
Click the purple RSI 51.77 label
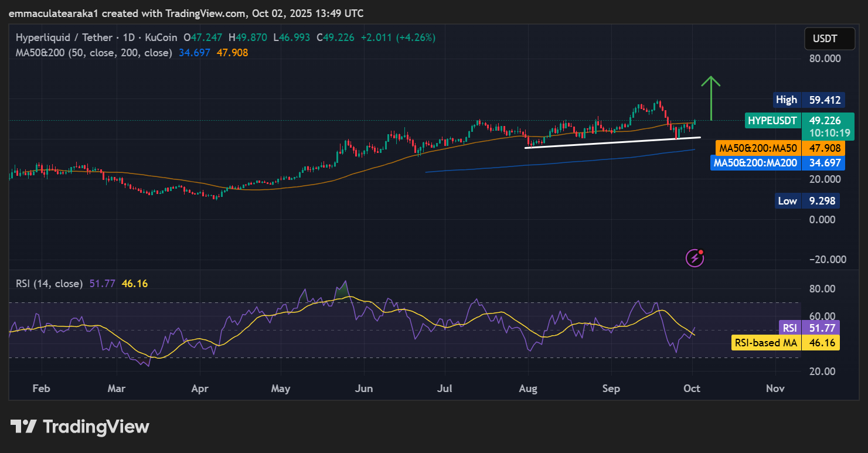pyautogui.click(x=788, y=328)
